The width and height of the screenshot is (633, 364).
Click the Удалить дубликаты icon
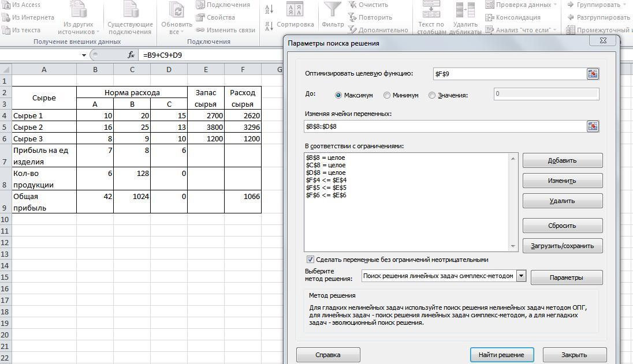(466, 10)
